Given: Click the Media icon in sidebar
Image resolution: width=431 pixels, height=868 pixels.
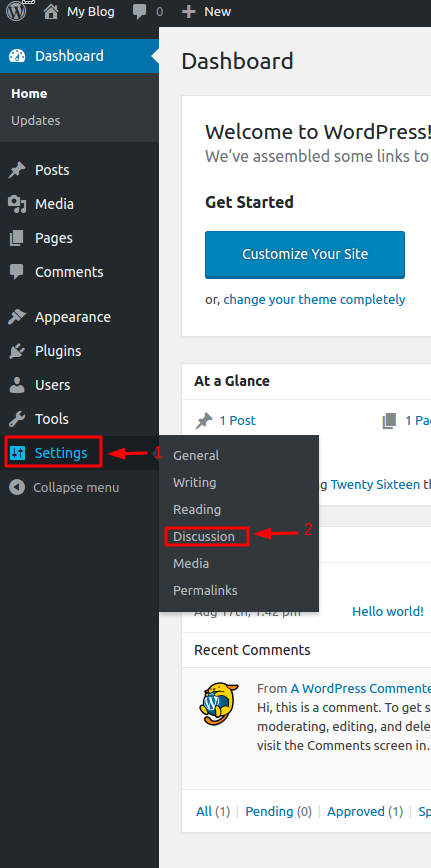Looking at the screenshot, I should [17, 204].
